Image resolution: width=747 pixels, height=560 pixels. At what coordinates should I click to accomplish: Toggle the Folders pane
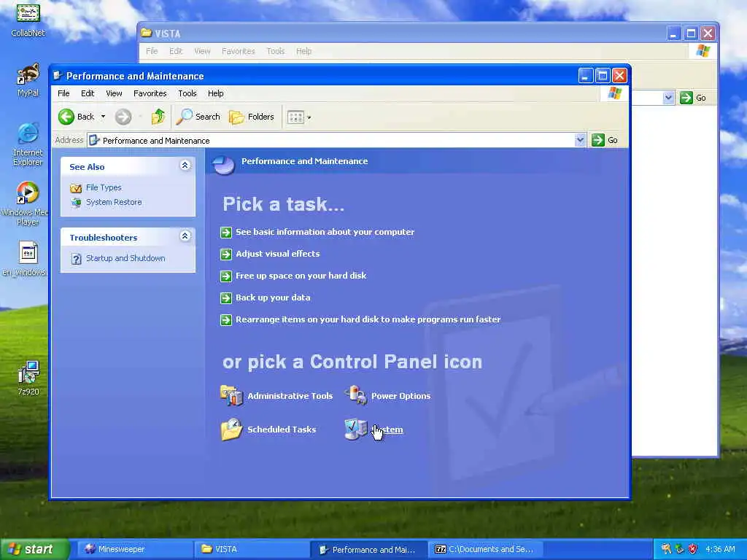(252, 117)
